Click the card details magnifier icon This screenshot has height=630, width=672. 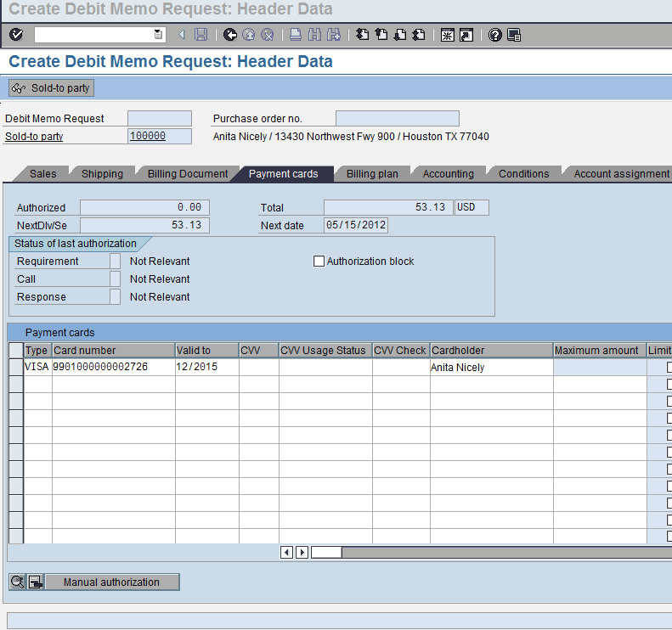click(18, 582)
